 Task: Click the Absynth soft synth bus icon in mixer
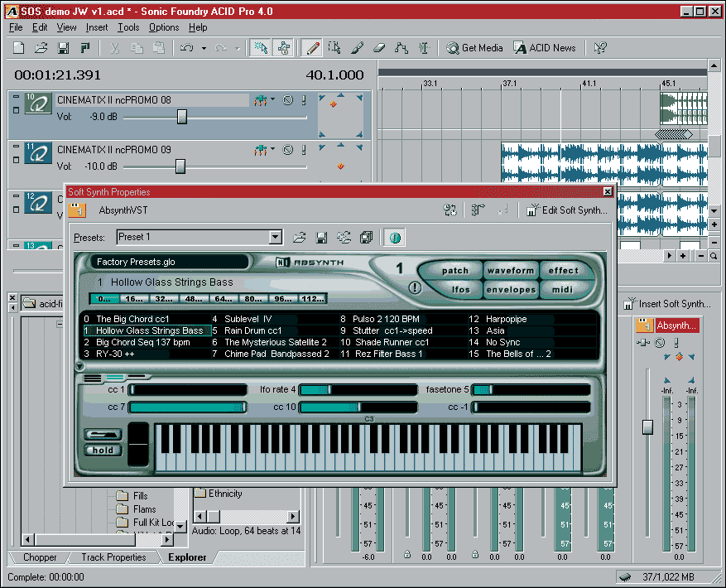(644, 325)
